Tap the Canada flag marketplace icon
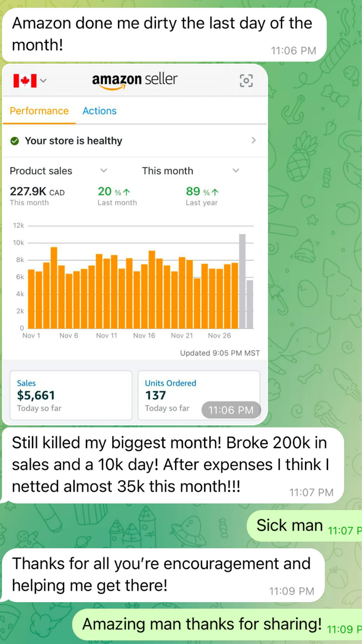This screenshot has width=362, height=644. pos(25,81)
